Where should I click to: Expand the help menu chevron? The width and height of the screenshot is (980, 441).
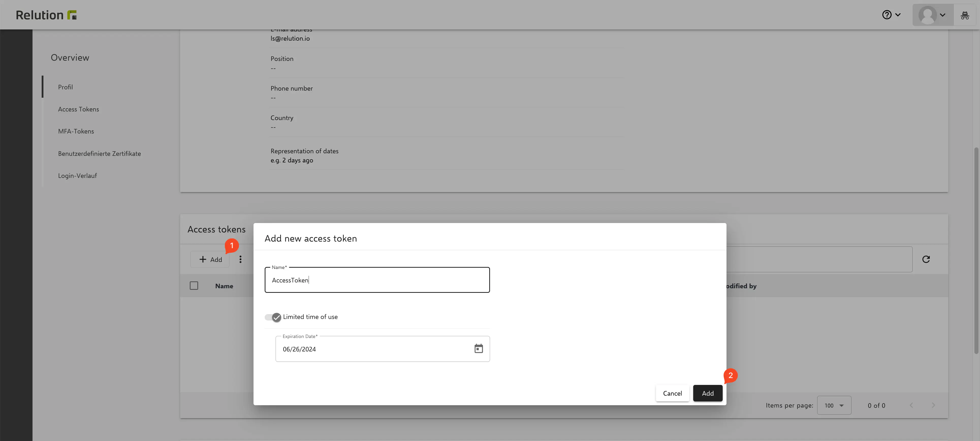point(898,15)
